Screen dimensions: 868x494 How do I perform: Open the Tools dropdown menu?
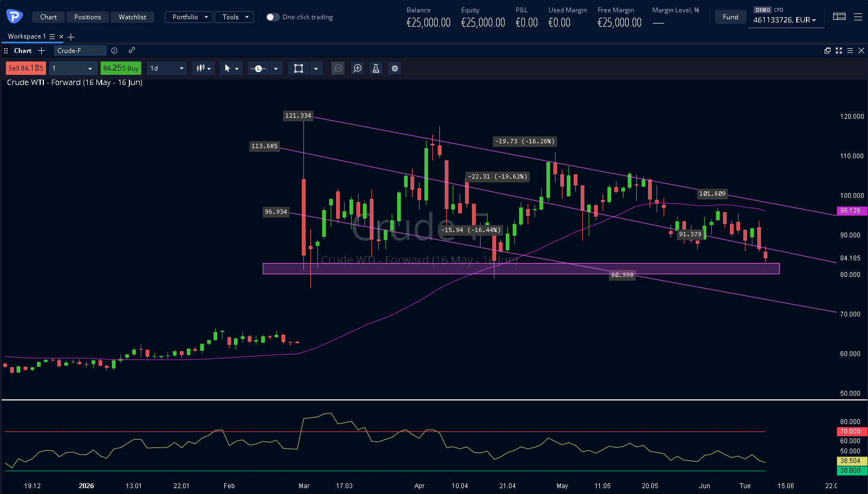234,17
